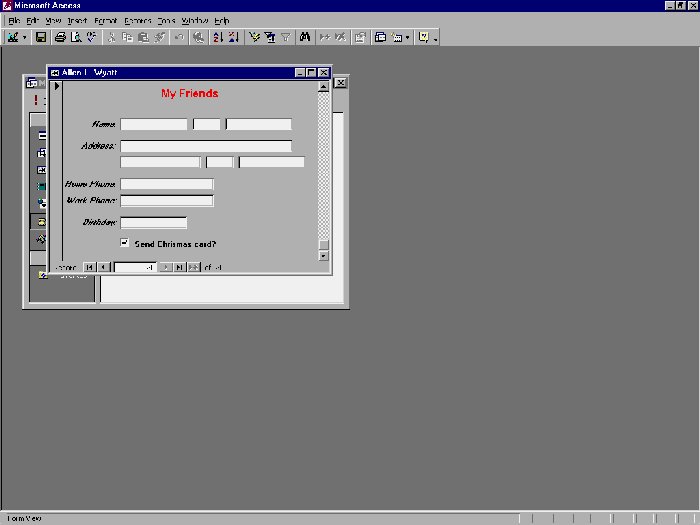700x525 pixels.
Task: Click the Find binoculars icon
Action: (305, 37)
